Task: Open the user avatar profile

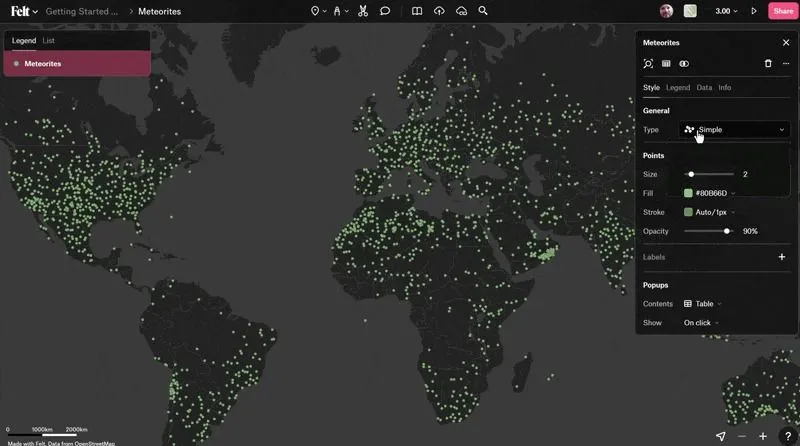Action: coord(666,11)
